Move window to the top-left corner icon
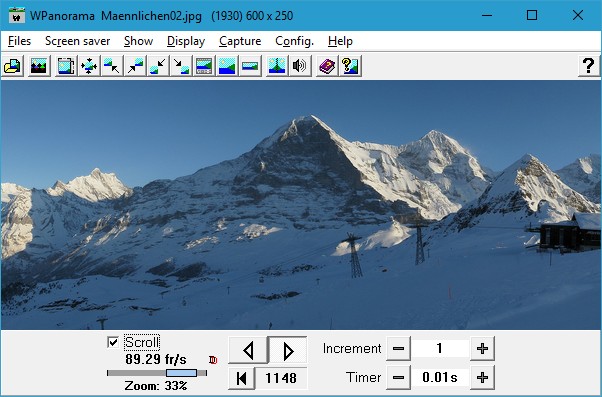The image size is (602, 397). pyautogui.click(x=112, y=66)
